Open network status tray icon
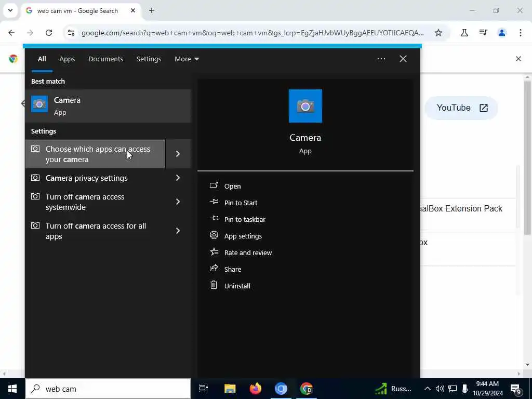This screenshot has height=399, width=532. click(453, 389)
